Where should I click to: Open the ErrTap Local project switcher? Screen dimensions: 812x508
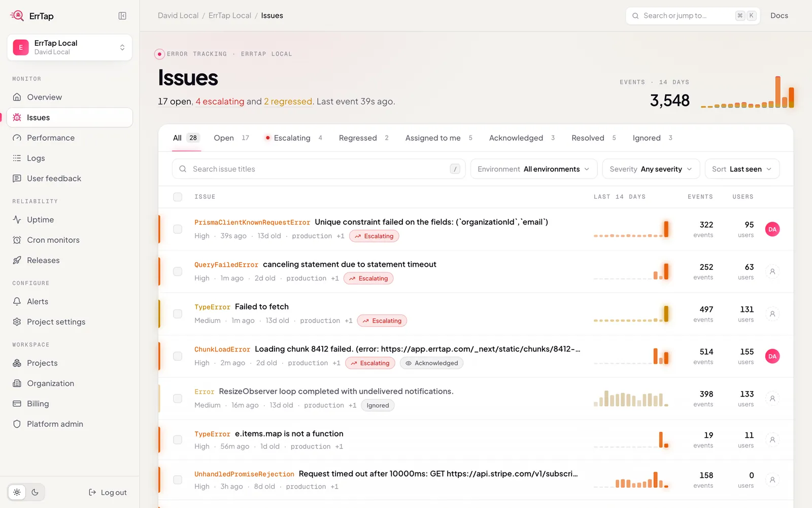pos(70,47)
